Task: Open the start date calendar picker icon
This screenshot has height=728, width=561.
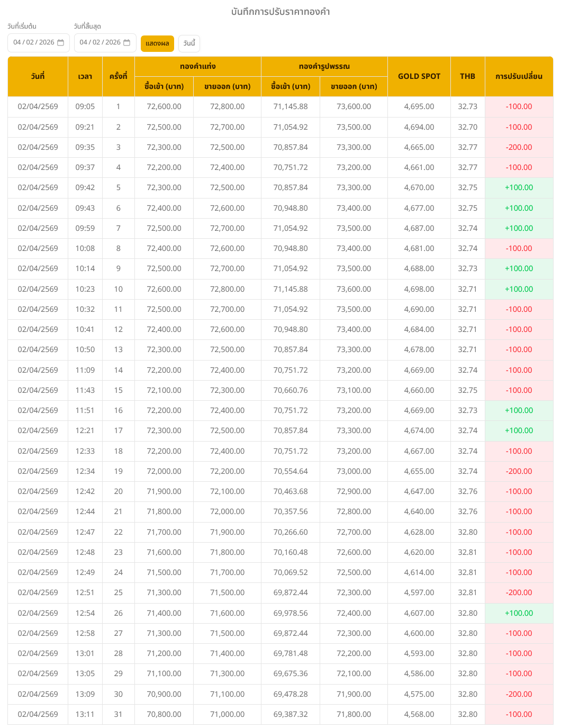Action: 60,43
